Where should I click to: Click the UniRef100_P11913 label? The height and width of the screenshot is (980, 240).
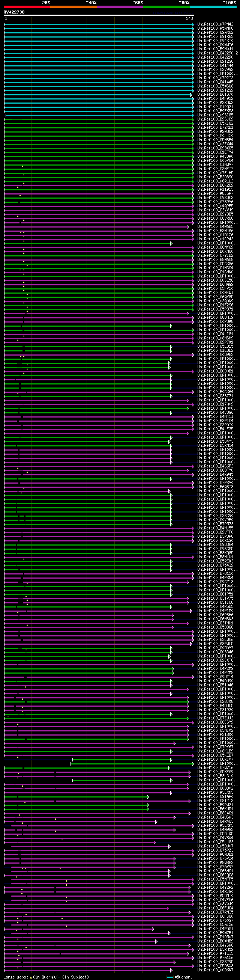pos(215,190)
